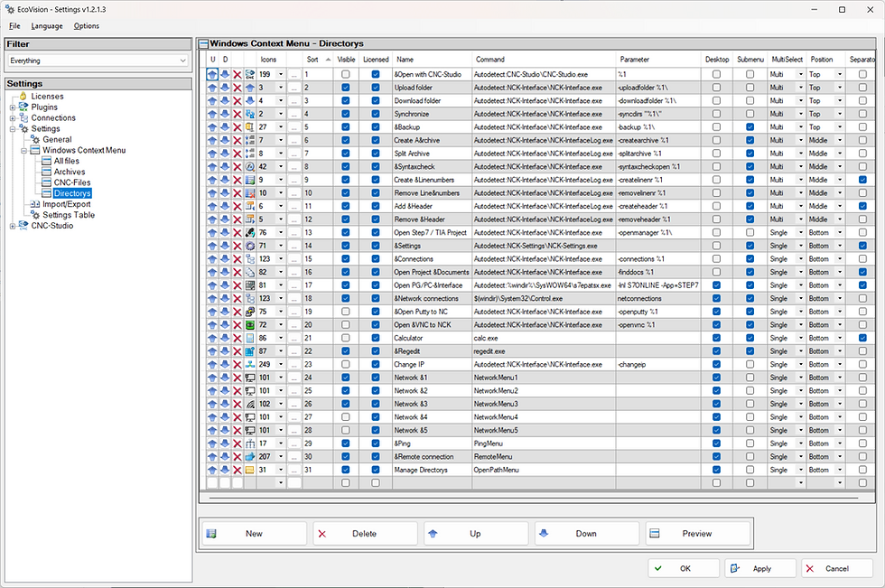The width and height of the screenshot is (885, 588).
Task: Click the blue up arrow on the &Ping row
Action: (x=212, y=443)
